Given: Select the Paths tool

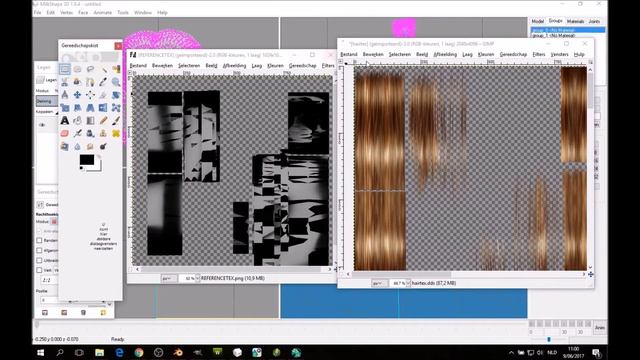Looking at the screenshot, I should pos(90,82).
